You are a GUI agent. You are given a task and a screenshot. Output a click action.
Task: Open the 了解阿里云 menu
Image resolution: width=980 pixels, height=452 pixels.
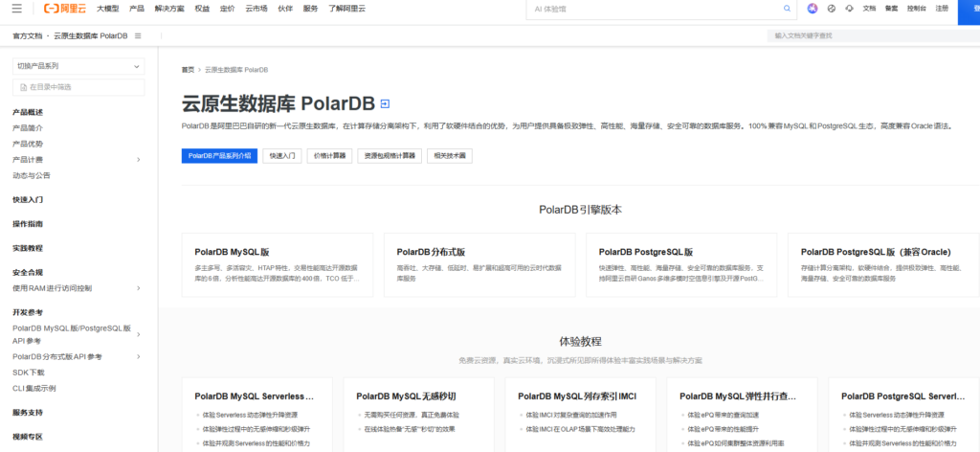coord(346,9)
